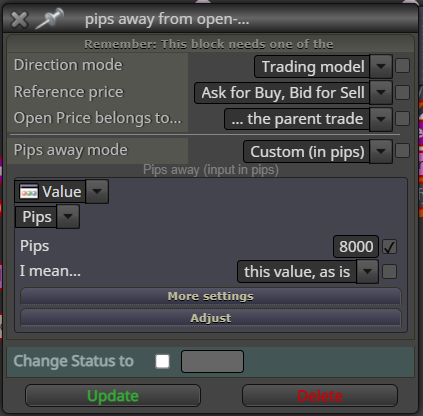Open the Direction mode dropdown arrow
Viewport: 423px width, 416px height.
click(x=381, y=66)
